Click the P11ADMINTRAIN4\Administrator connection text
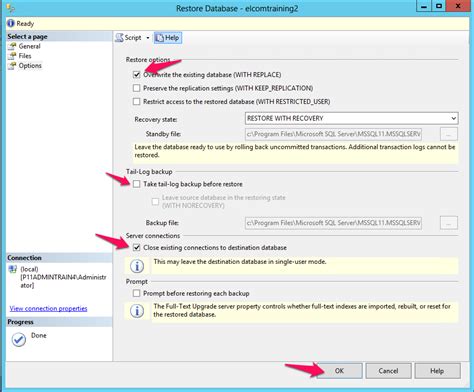This screenshot has height=392, width=474. 63,281
